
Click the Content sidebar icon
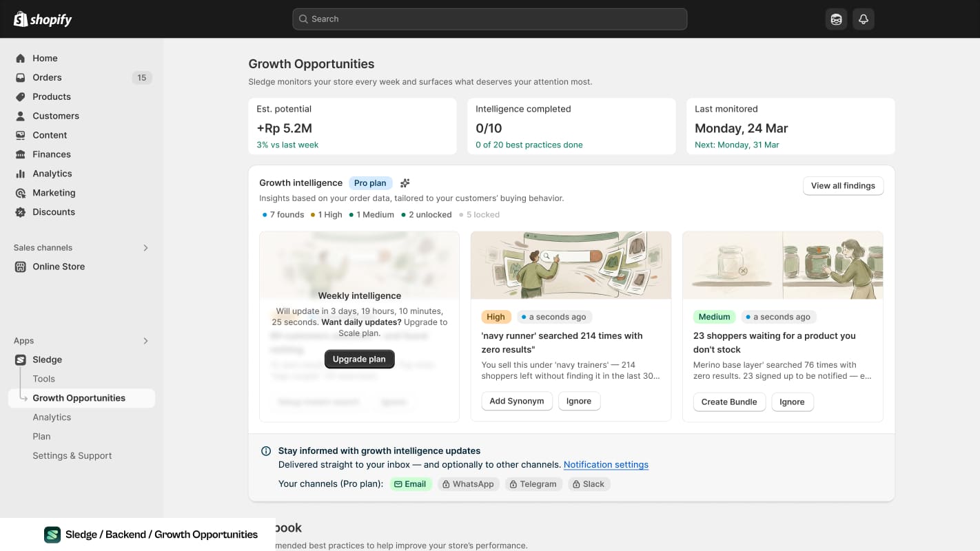(21, 136)
